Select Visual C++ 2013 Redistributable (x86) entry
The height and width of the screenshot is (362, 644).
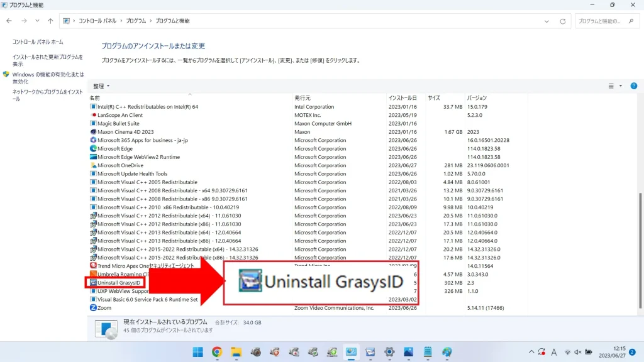[169, 241]
